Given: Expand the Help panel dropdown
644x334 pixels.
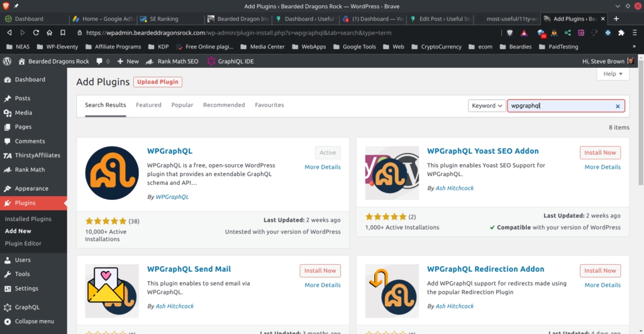Looking at the screenshot, I should 613,74.
